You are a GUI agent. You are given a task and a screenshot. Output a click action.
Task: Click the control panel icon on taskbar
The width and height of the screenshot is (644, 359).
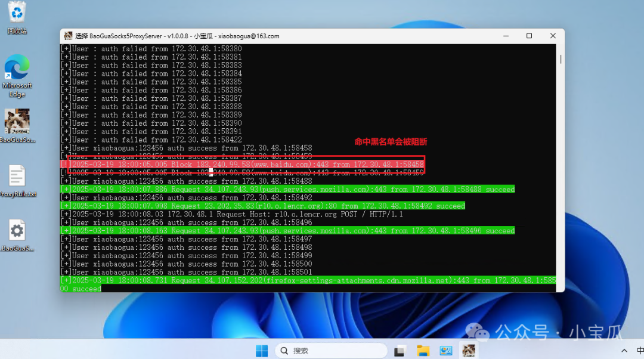pos(446,350)
